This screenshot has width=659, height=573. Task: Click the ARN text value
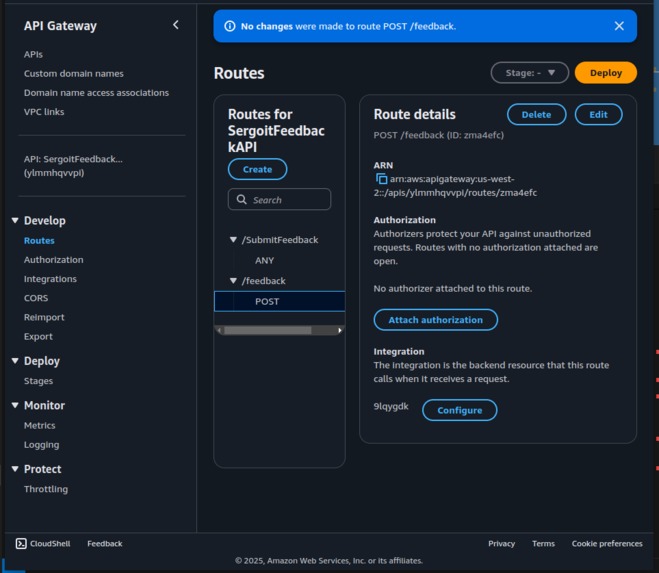[x=456, y=186]
